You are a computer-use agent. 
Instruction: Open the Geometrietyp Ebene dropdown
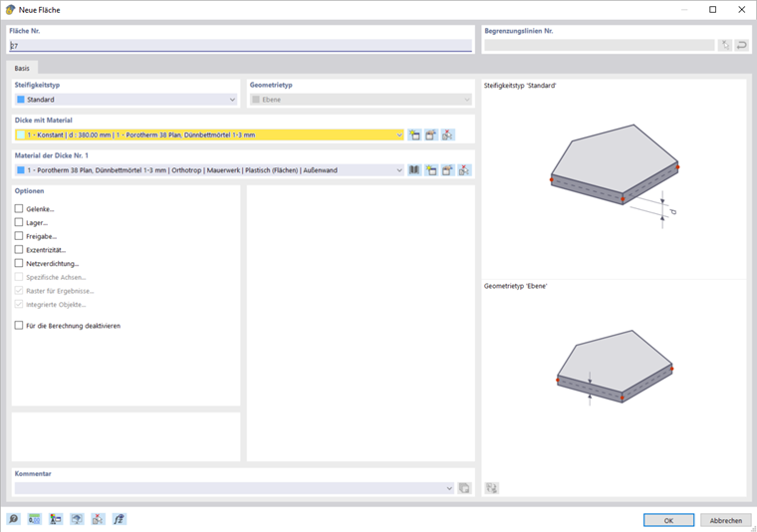coord(361,100)
